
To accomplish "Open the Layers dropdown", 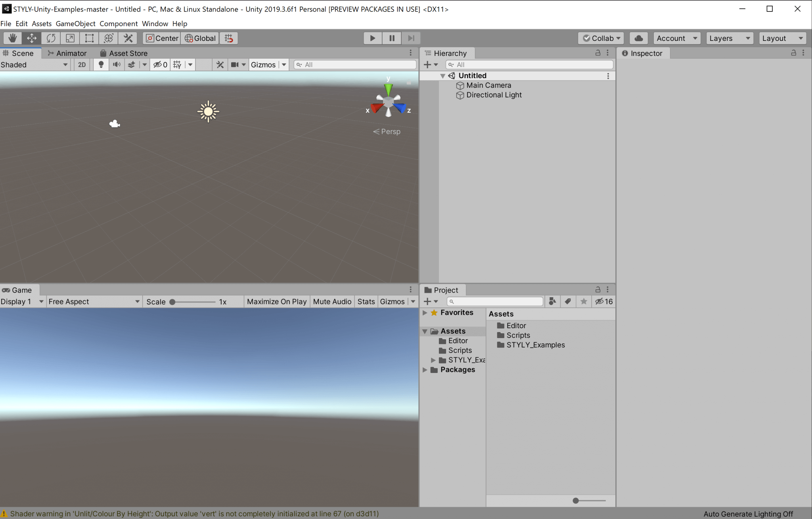I will tap(729, 38).
